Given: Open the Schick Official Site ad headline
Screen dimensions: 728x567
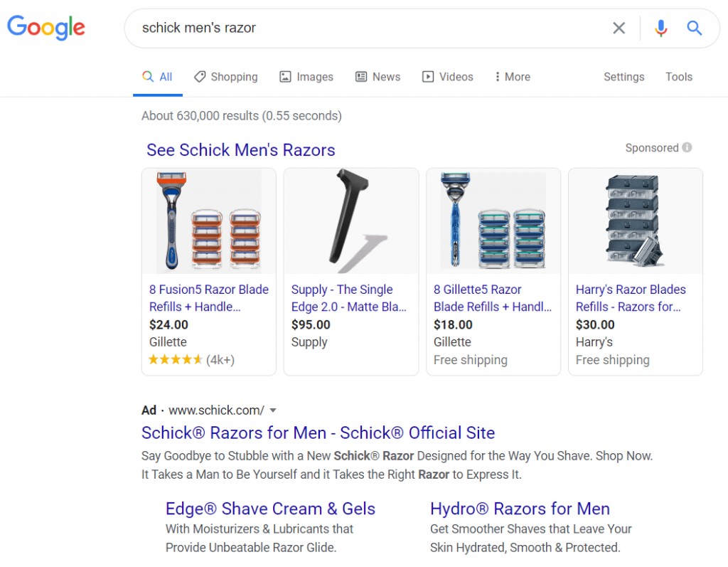Looking at the screenshot, I should click(x=318, y=433).
